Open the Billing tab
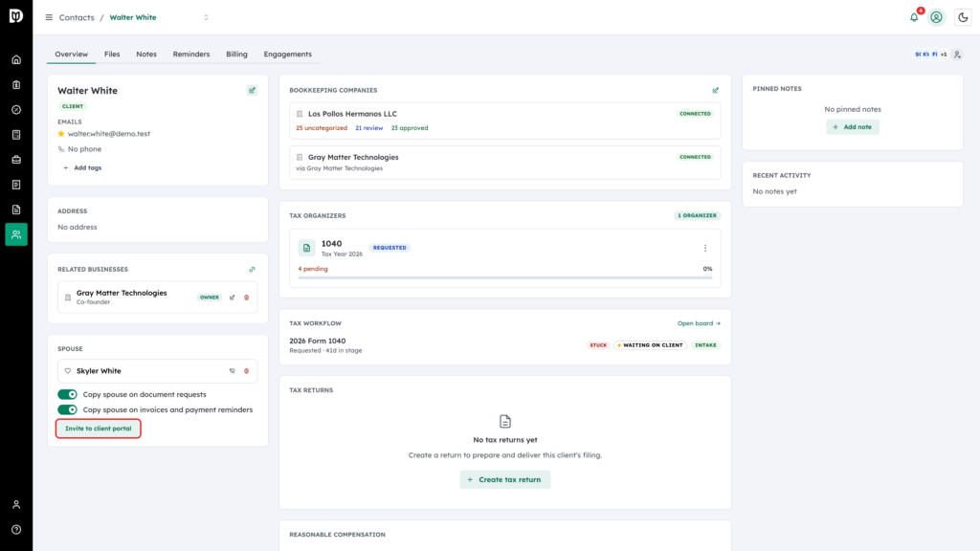Viewport: 980px width, 551px height. 237,55
